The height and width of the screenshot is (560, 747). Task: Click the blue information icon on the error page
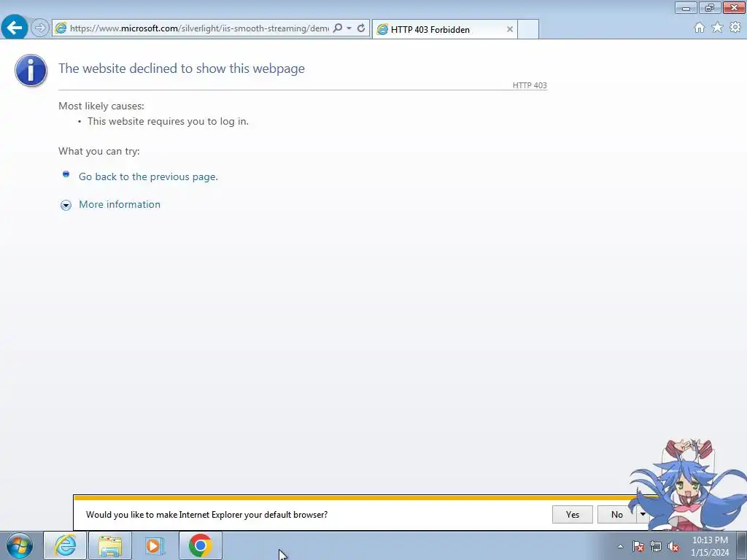tap(31, 70)
